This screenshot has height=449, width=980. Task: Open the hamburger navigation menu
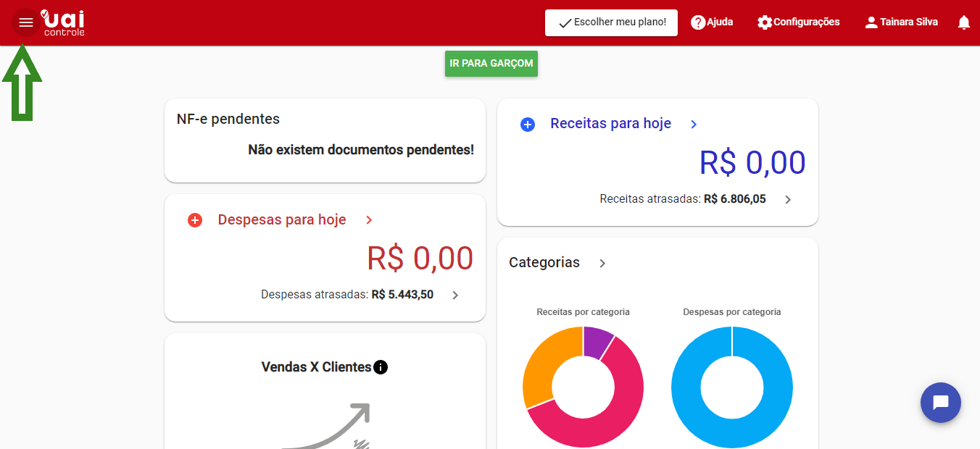point(26,22)
